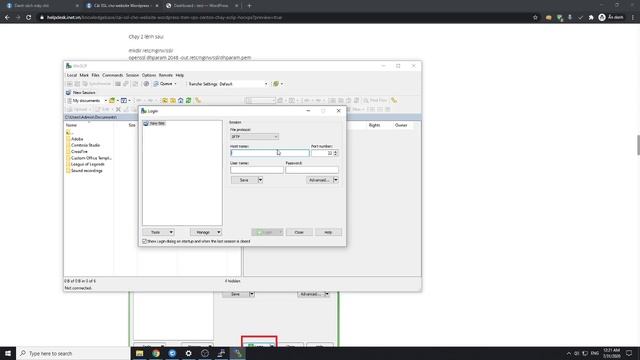Viewport: 640px width, 360px height.
Task: Click the browser back arrow
Action: 7,18
